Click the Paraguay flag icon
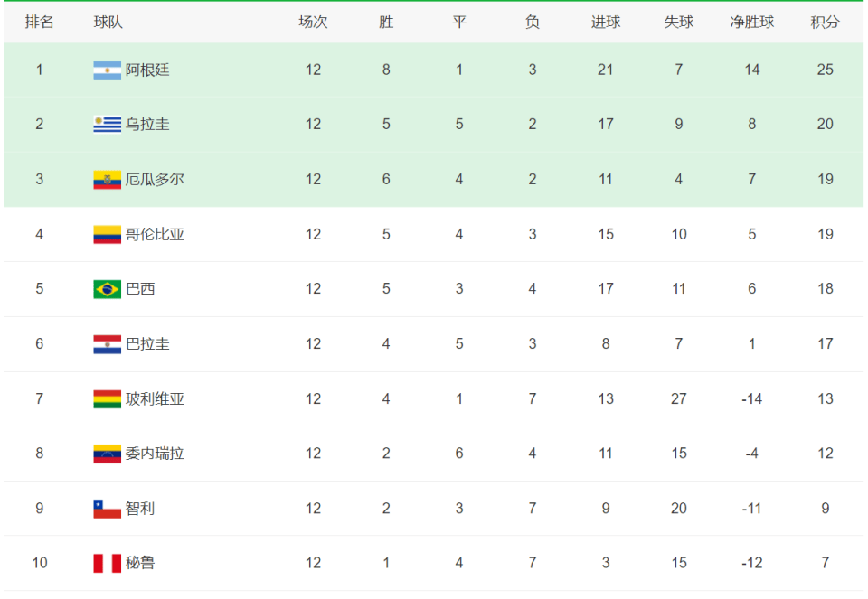868x599 pixels. coord(107,344)
